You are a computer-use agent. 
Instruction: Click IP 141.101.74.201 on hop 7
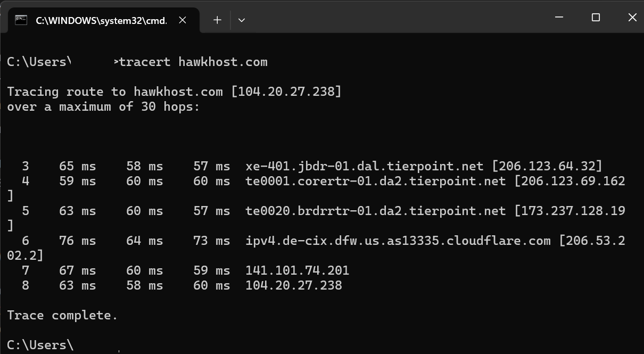point(297,271)
